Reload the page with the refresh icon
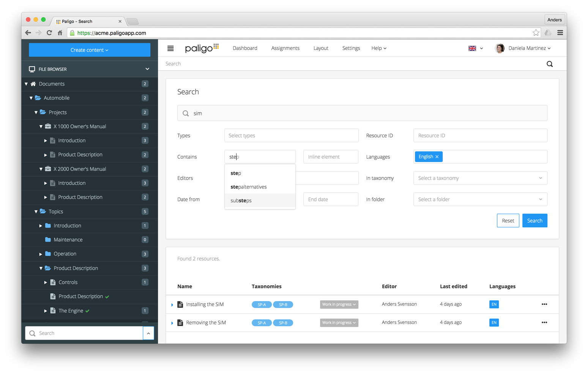This screenshot has width=588, height=374. (x=49, y=33)
